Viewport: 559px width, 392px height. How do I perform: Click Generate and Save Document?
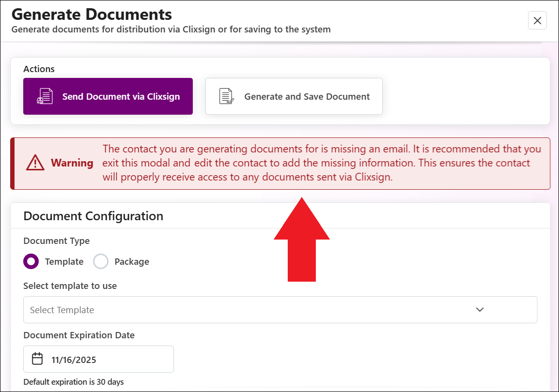[x=294, y=96]
